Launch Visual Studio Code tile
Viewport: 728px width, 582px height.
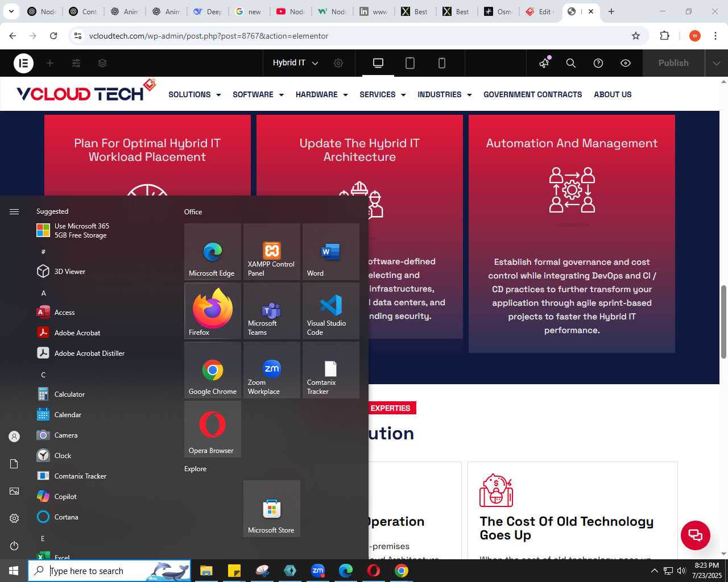(x=331, y=311)
